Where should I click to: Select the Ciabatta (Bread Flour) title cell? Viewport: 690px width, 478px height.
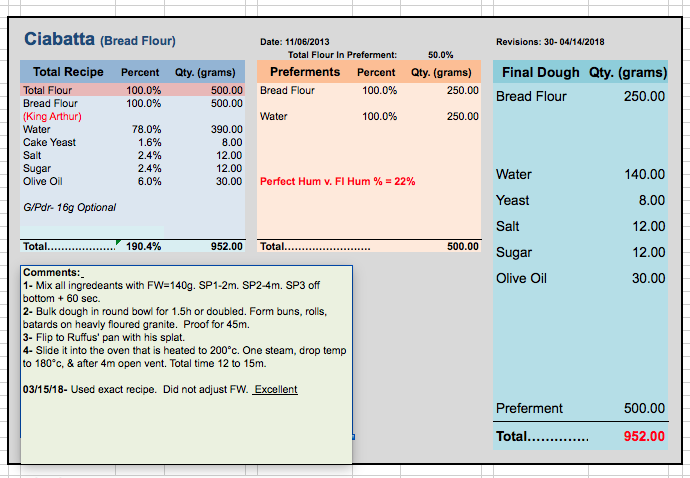(x=100, y=41)
